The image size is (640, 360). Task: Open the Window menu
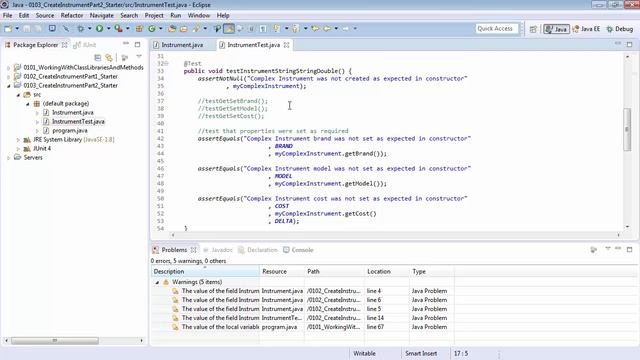click(x=199, y=16)
